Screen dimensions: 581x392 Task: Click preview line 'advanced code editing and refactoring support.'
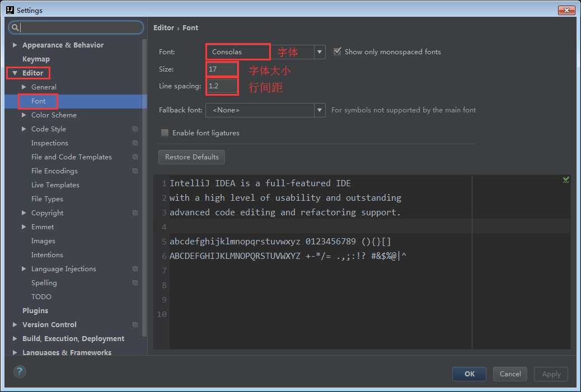coord(285,212)
